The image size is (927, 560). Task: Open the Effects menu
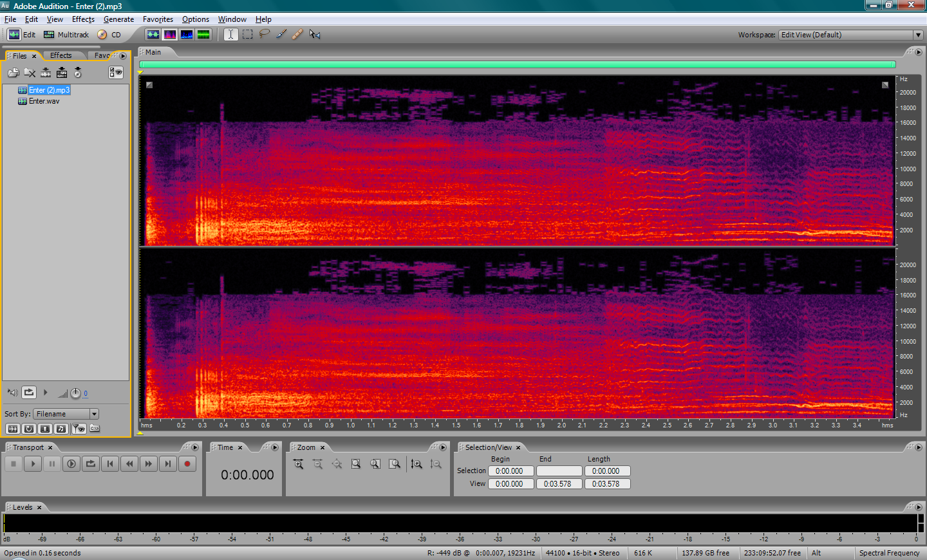tap(83, 19)
